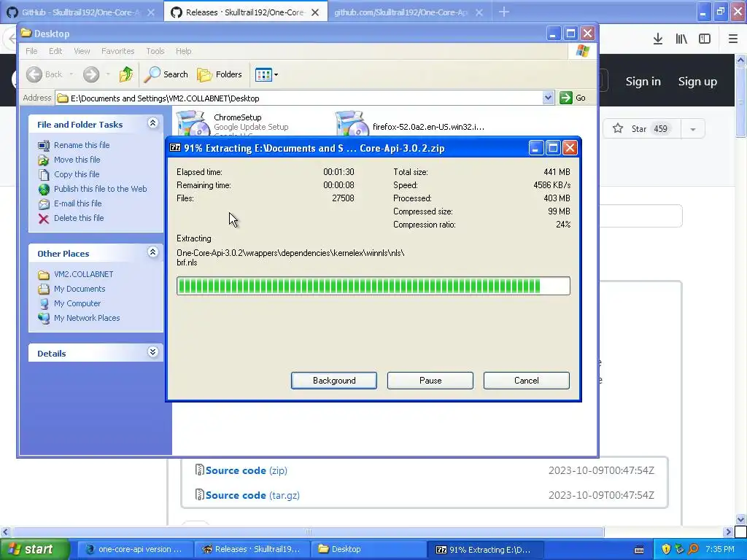This screenshot has height=560, width=747.
Task: Click the Background button in 7-Zip dialog
Action: pos(334,381)
